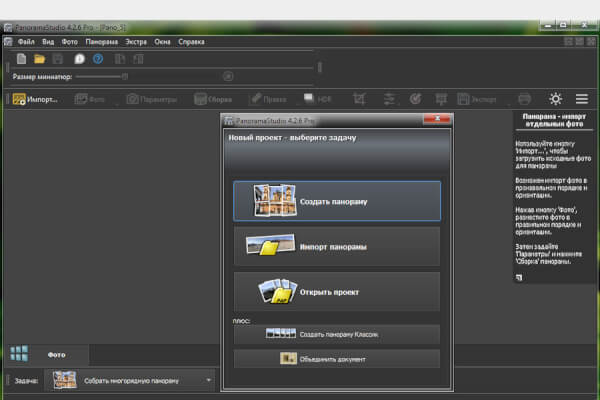Click the Импорт панорамы folder thumbnail
This screenshot has height=400, width=600.
click(271, 245)
